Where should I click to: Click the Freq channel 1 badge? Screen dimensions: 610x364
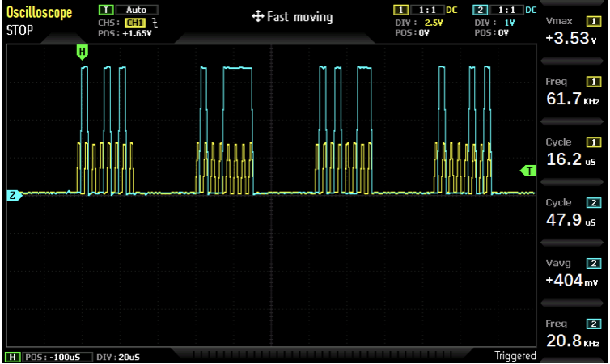coord(594,82)
